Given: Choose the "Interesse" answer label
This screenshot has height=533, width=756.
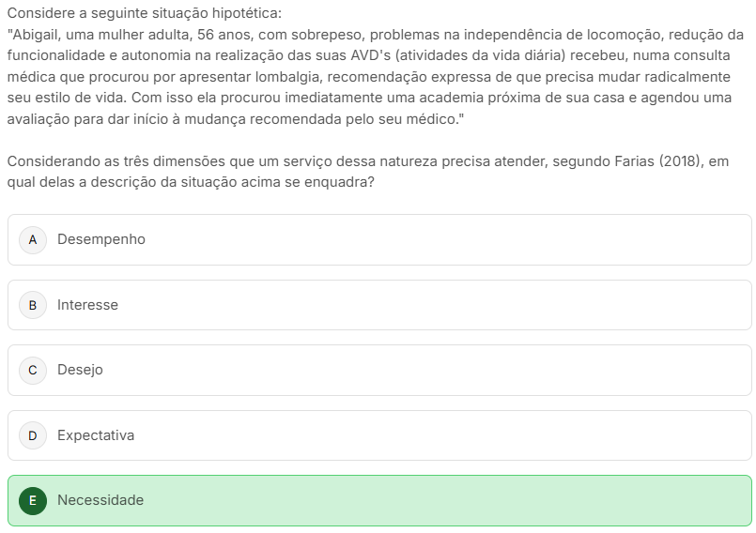Looking at the screenshot, I should [x=87, y=305].
